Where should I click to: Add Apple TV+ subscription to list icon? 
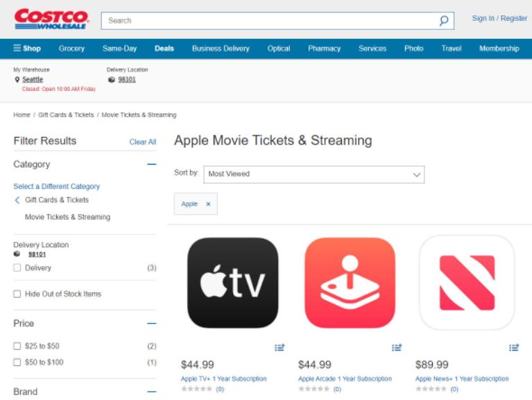(280, 347)
